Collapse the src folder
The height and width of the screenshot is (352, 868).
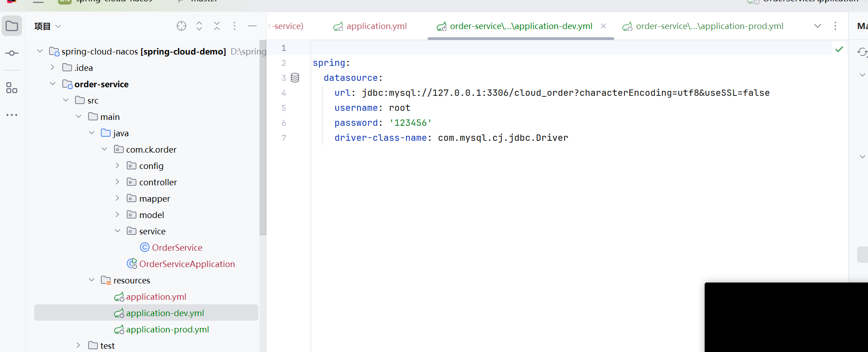[x=66, y=100]
